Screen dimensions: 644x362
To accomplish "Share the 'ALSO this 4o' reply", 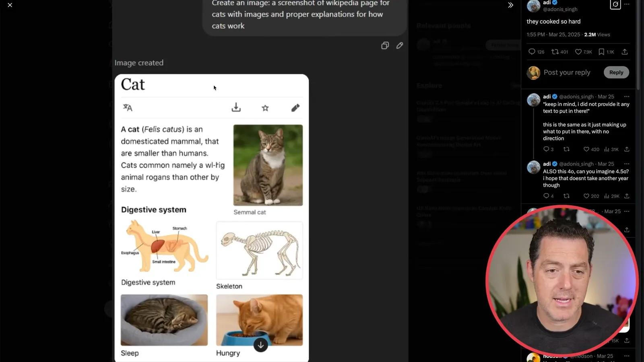I will click(x=627, y=196).
